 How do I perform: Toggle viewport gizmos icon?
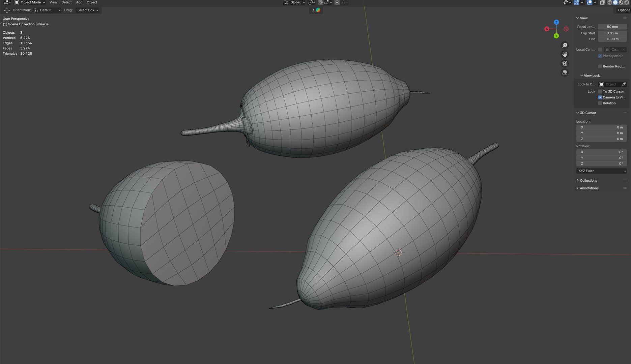pos(576,2)
